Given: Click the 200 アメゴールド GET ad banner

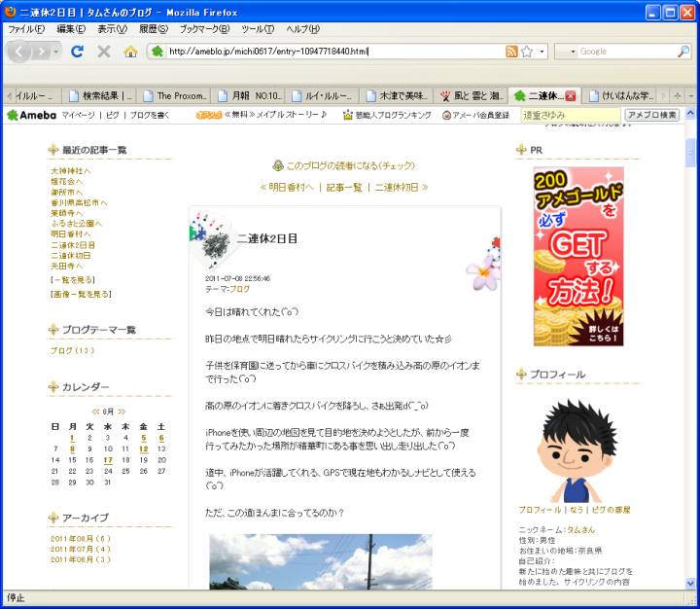Looking at the screenshot, I should (x=577, y=257).
